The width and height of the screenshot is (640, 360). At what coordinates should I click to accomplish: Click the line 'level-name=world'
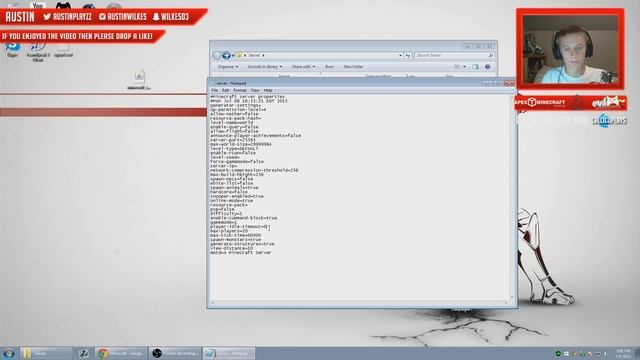231,122
